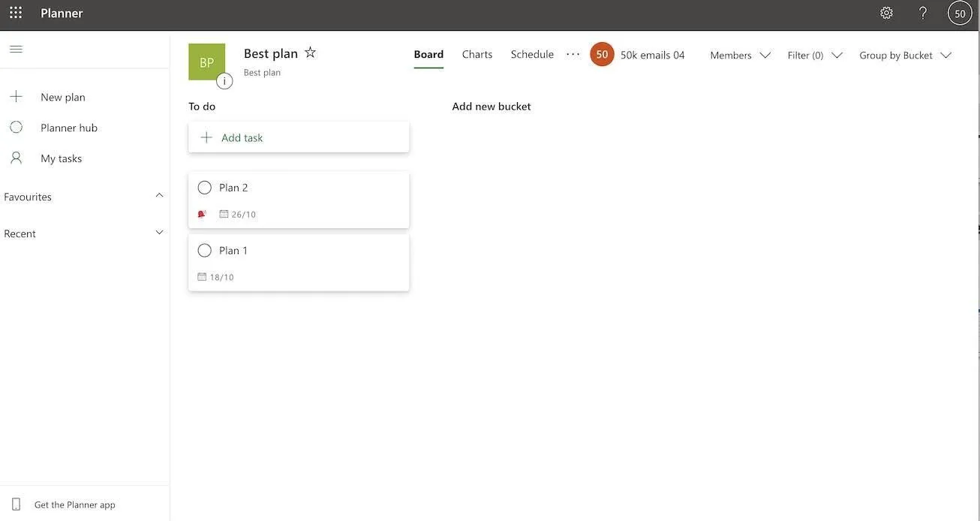
Task: Click the user account avatar at top right
Action: pyautogui.click(x=960, y=13)
